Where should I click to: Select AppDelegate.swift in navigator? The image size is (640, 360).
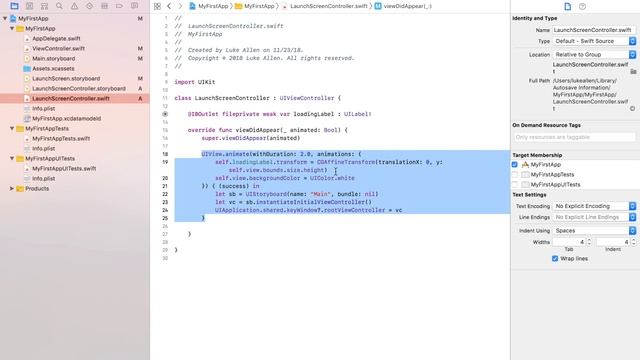56,38
